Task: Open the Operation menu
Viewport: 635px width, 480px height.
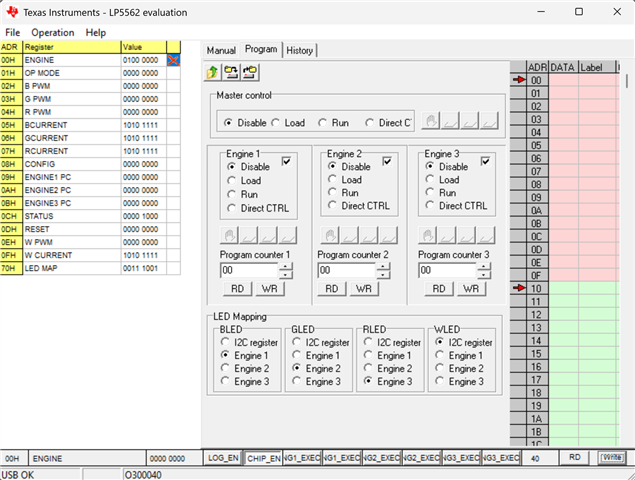Action: [53, 32]
